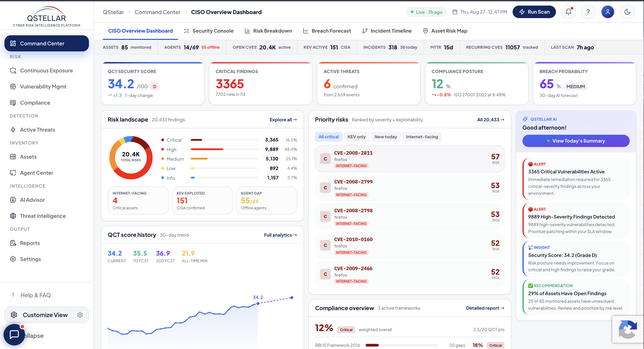Click the Critical Findings card
The image size is (644, 349).
click(x=261, y=83)
